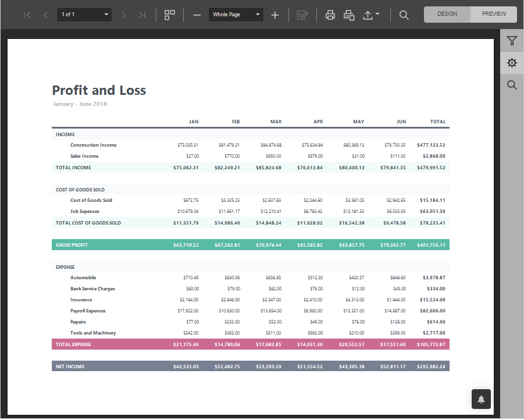Screen dimensions: 524x420
Task: Click the Payroll Expenses row label
Action: click(x=88, y=311)
